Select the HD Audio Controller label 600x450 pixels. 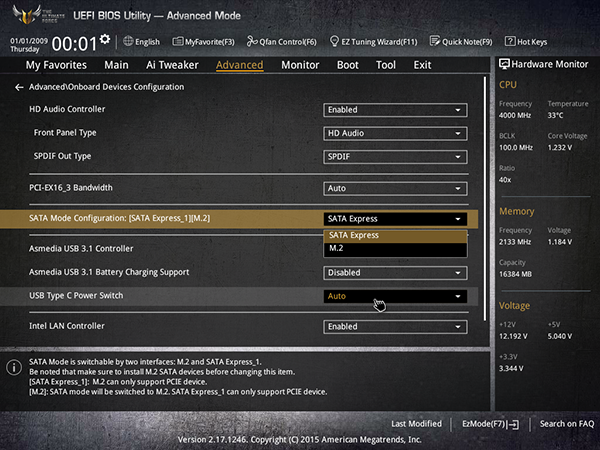(x=67, y=109)
